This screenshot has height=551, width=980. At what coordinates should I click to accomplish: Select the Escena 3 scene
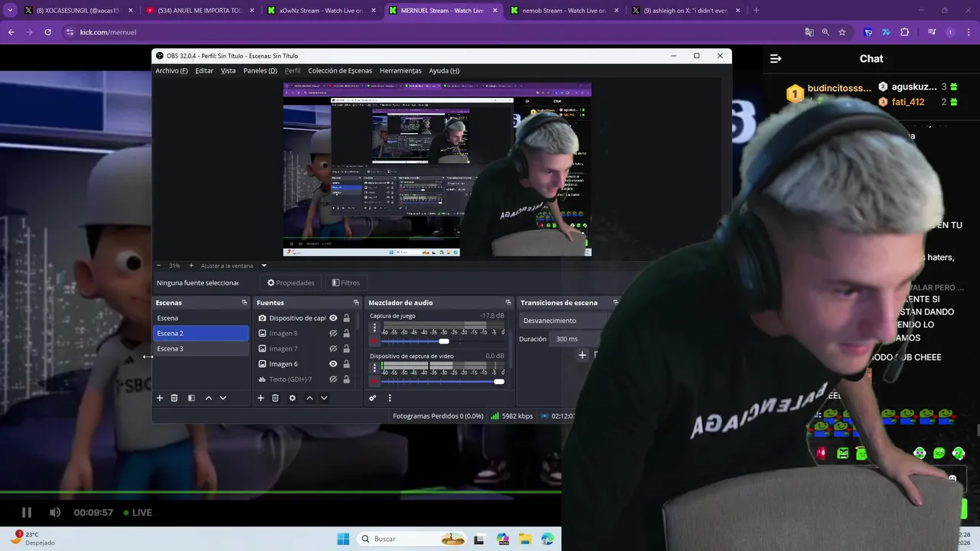pos(201,349)
